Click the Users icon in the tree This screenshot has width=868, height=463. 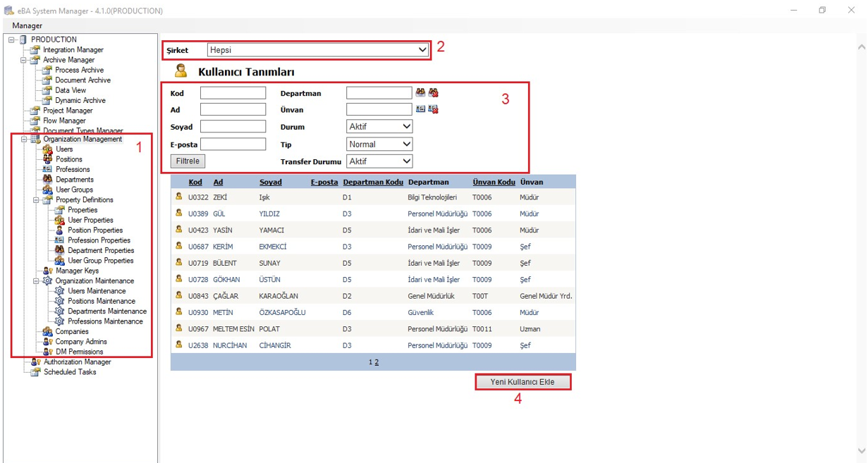click(x=47, y=149)
